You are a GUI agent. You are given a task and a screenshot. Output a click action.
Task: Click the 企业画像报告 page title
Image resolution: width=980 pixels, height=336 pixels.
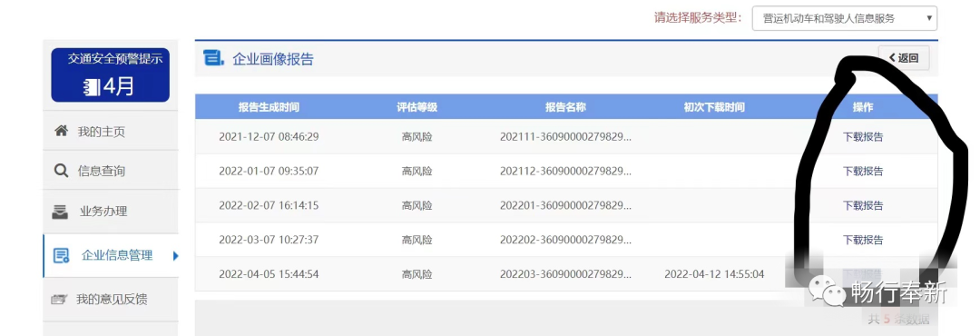(273, 59)
